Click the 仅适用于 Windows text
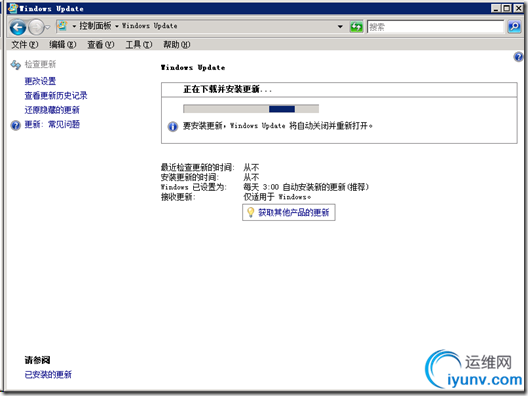The height and width of the screenshot is (396, 528). [277, 197]
